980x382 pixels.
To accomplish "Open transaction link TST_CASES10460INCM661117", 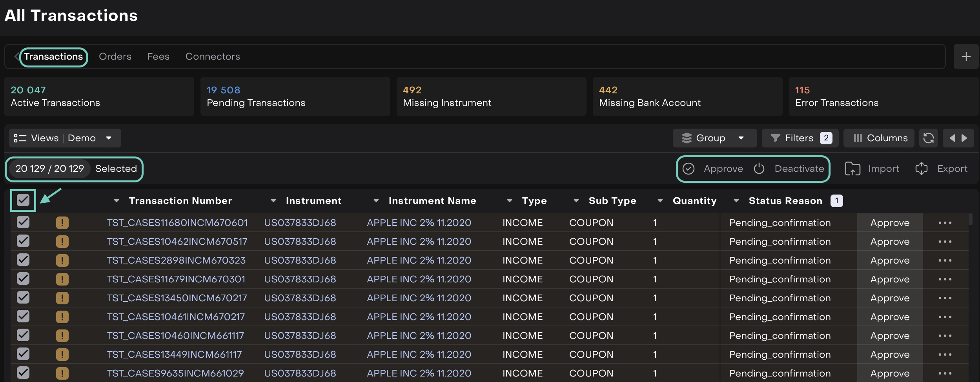I will click(175, 336).
